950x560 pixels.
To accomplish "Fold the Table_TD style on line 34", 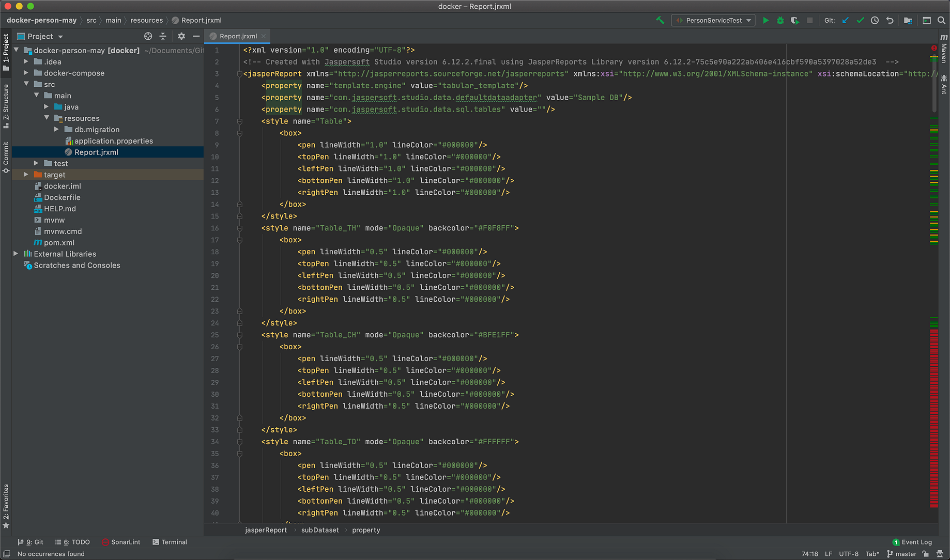I will coord(240,442).
